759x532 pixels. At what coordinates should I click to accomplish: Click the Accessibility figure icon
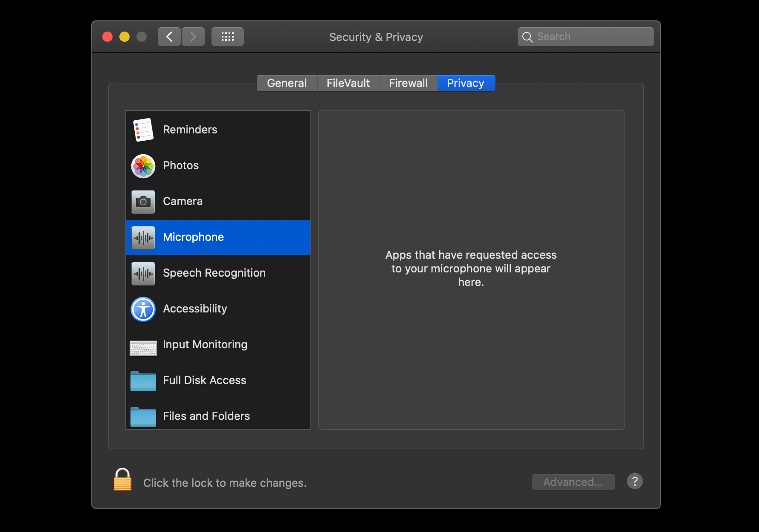[x=143, y=309]
